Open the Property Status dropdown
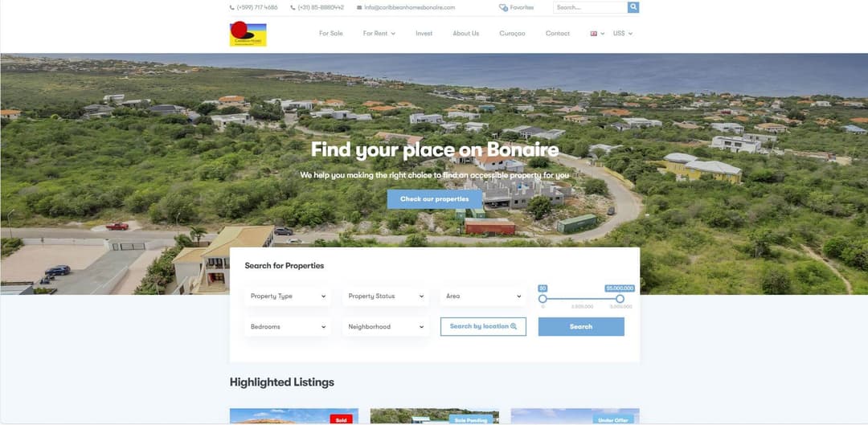This screenshot has height=425, width=868. point(386,296)
